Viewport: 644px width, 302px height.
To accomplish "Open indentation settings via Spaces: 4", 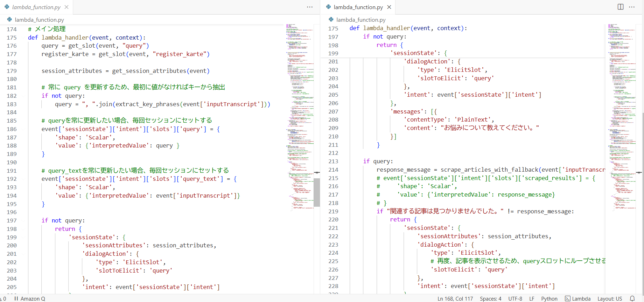I will (x=490, y=298).
